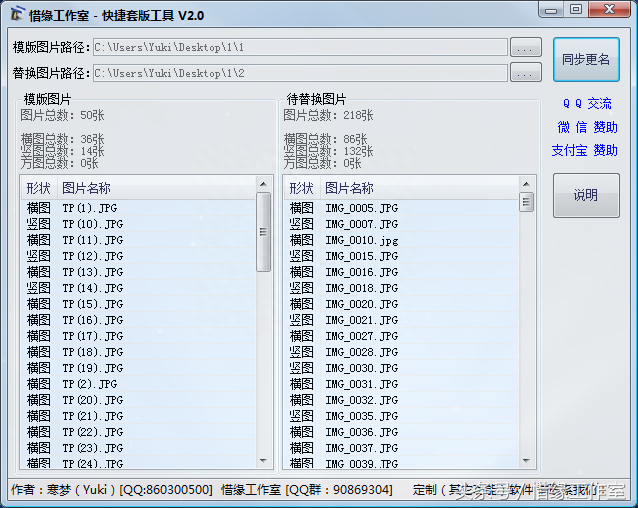Select row TP (11).JPG
This screenshot has width=638, height=508.
click(x=138, y=240)
